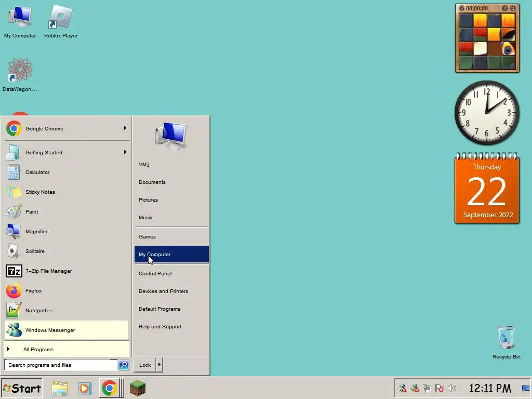This screenshot has height=399, width=532.
Task: Open Games from the Start menu
Action: (171, 237)
